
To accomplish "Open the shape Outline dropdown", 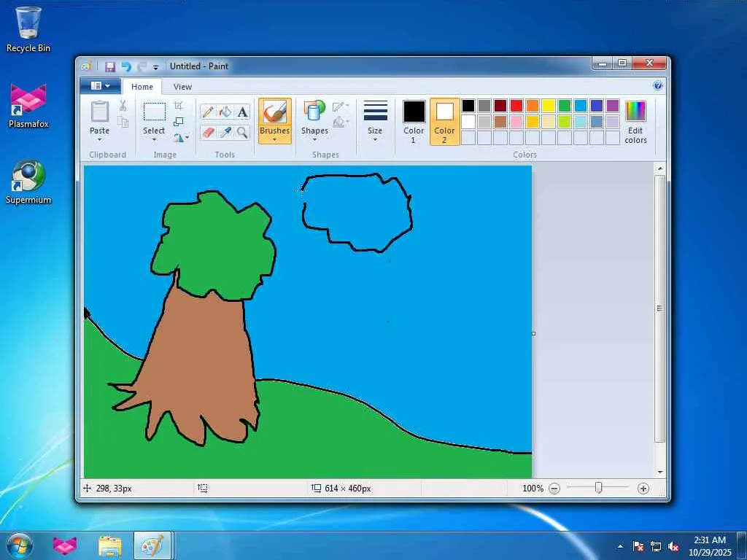I will [341, 106].
